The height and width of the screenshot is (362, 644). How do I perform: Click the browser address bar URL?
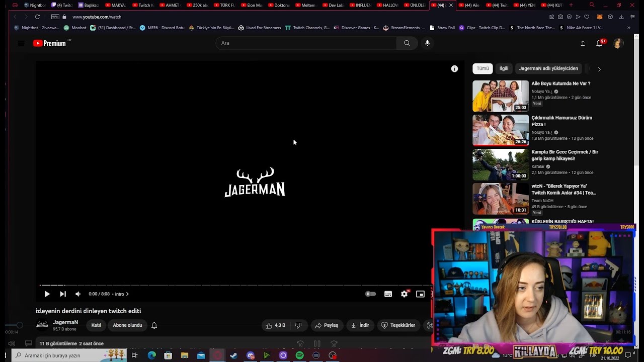click(x=97, y=17)
